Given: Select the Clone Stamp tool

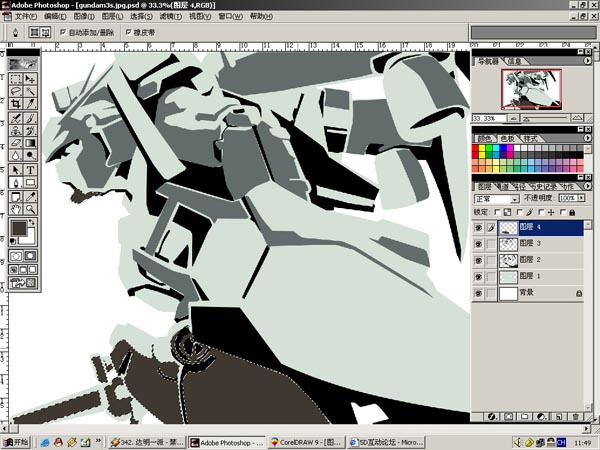Looking at the screenshot, I should coord(16,130).
